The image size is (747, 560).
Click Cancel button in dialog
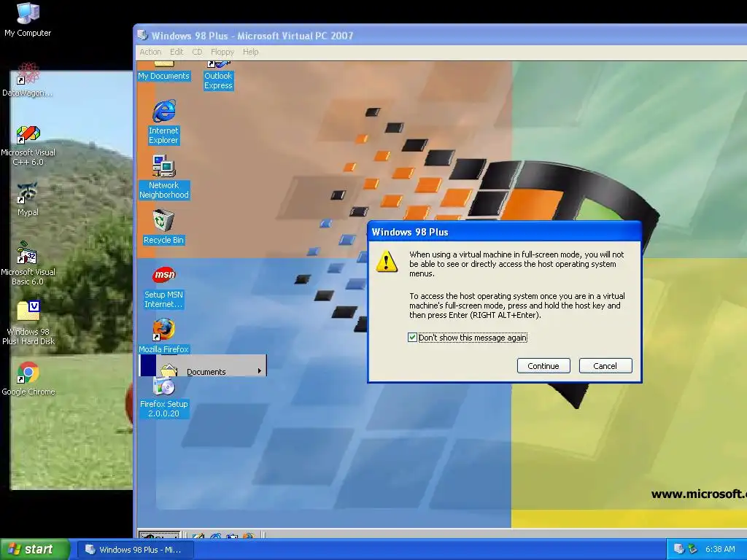pyautogui.click(x=605, y=366)
